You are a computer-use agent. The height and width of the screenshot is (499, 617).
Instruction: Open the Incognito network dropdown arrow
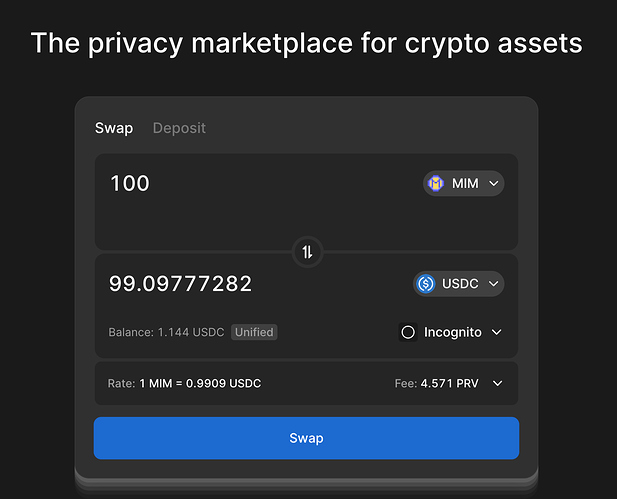497,332
